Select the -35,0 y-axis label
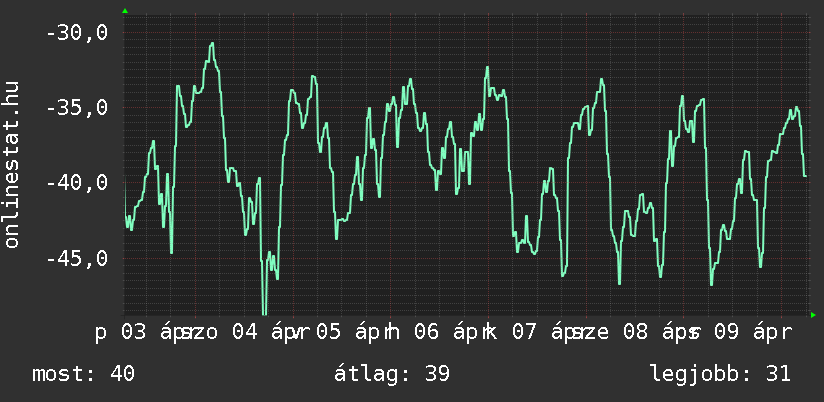Viewport: 824px width, 402px height. click(77, 108)
